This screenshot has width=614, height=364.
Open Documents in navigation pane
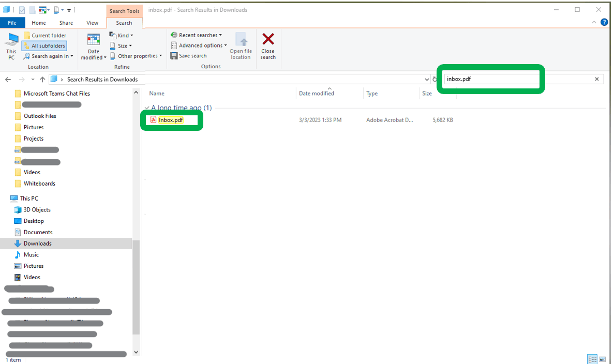[38, 232]
